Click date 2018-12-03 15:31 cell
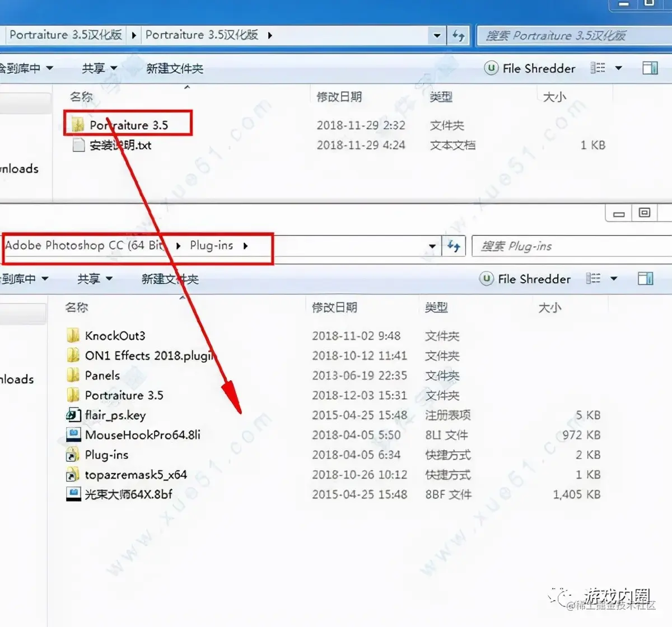672x627 pixels. 360,395
